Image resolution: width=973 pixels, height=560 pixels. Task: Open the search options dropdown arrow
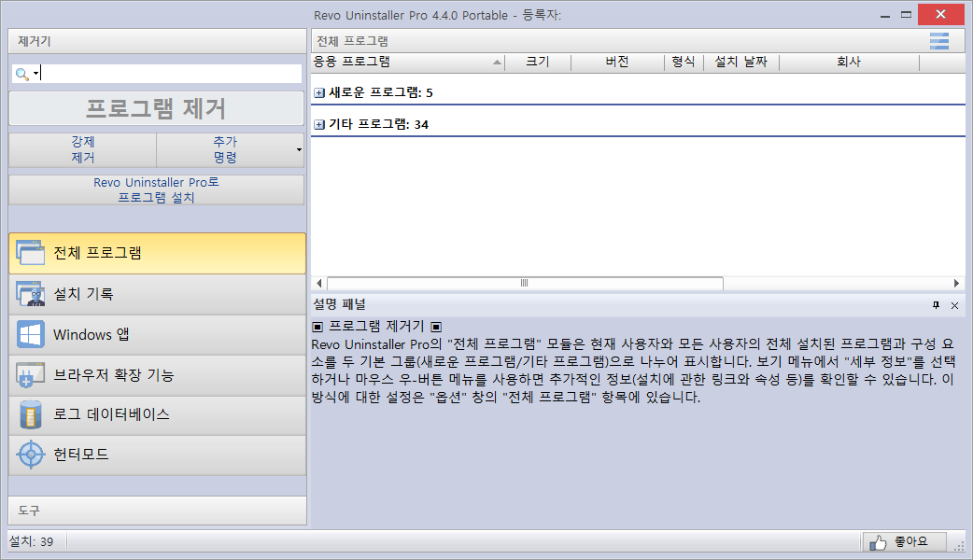[x=36, y=74]
